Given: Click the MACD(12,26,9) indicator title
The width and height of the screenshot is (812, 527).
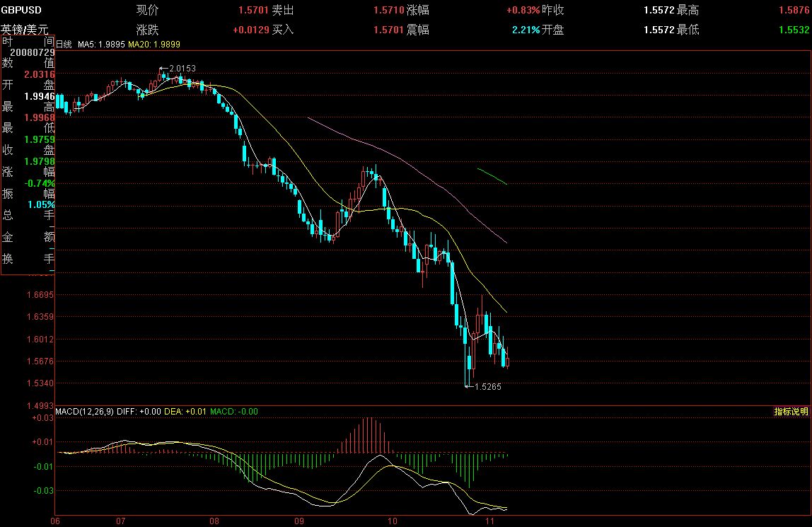Looking at the screenshot, I should click(84, 412).
